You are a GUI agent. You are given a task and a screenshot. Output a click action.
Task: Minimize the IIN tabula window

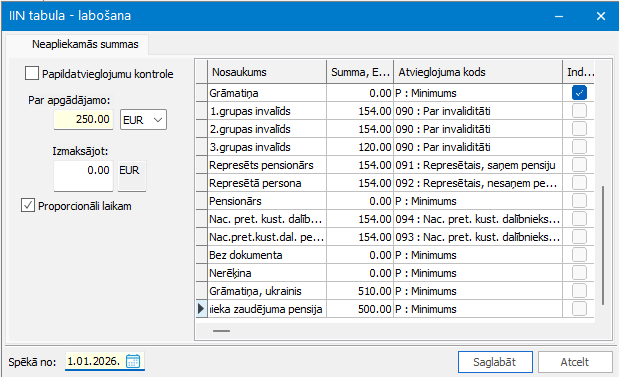[559, 16]
